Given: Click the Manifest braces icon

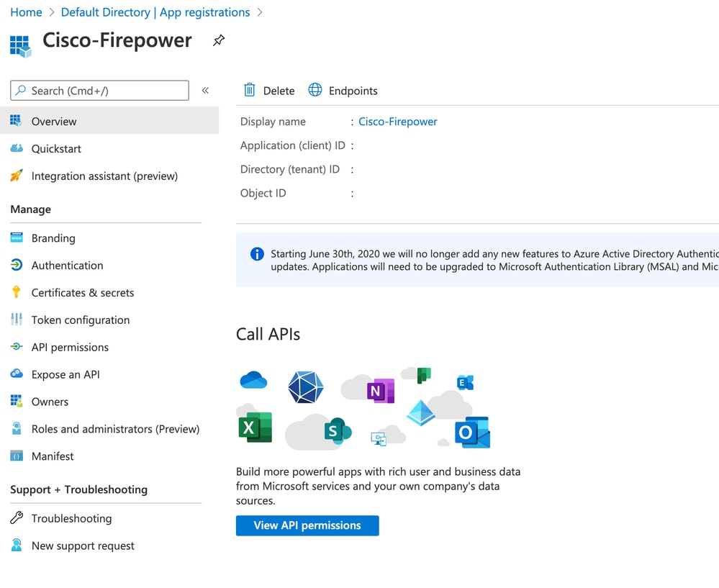Looking at the screenshot, I should pyautogui.click(x=17, y=456).
